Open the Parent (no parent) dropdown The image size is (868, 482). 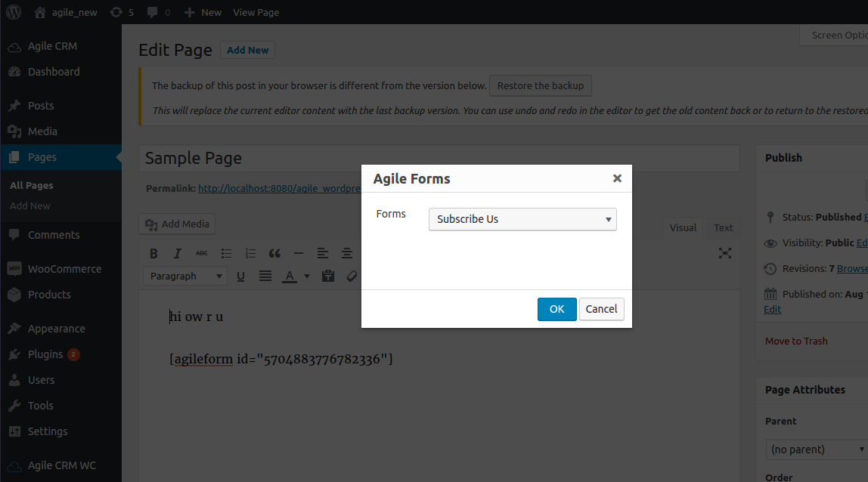[x=817, y=450]
